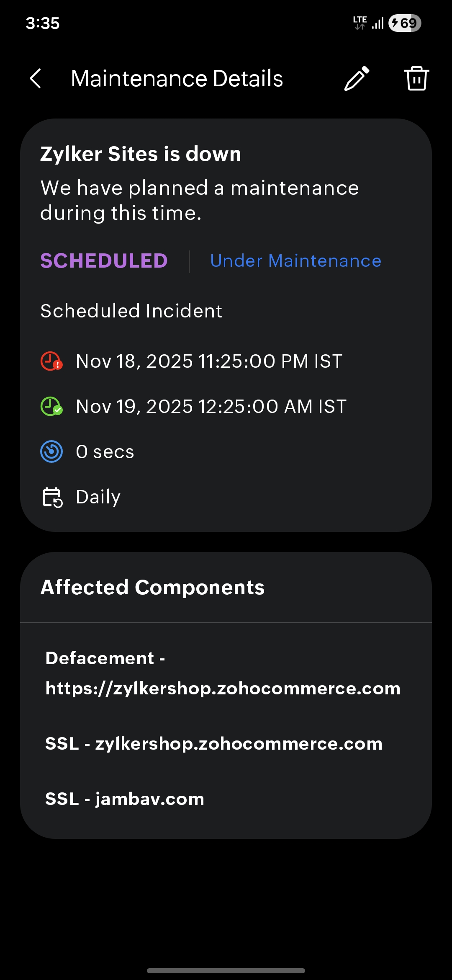Tap the Nov 19 end time text
The height and width of the screenshot is (980, 452).
click(211, 406)
